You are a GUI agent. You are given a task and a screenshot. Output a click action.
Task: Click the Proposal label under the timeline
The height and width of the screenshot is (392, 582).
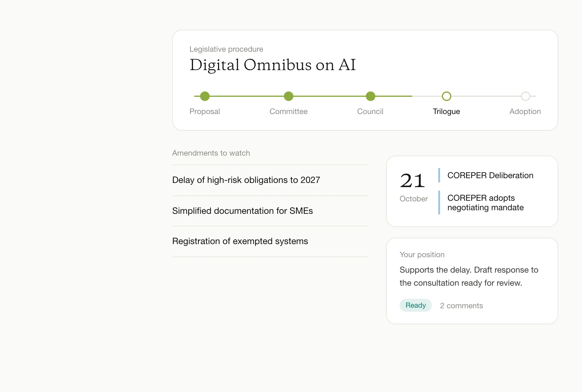205,111
